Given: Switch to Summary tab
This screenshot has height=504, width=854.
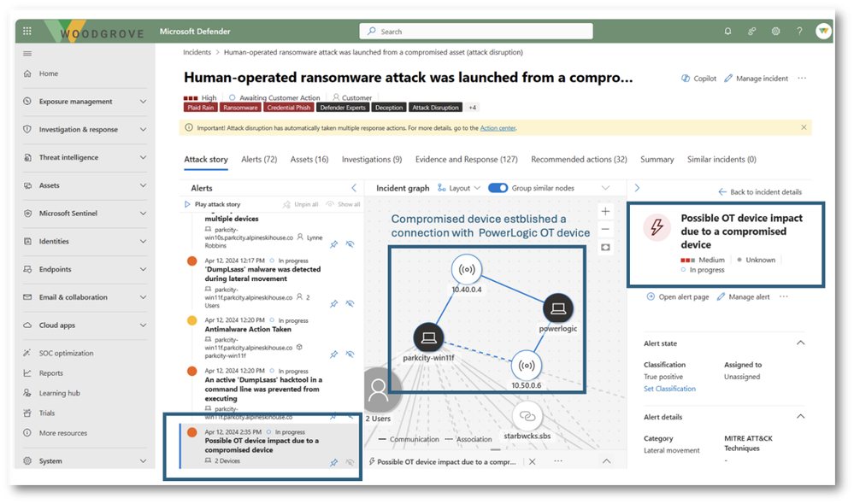Looking at the screenshot, I should click(x=657, y=160).
